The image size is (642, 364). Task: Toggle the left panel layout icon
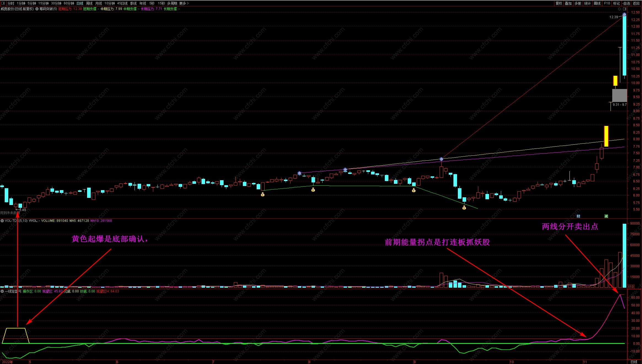(3, 3)
